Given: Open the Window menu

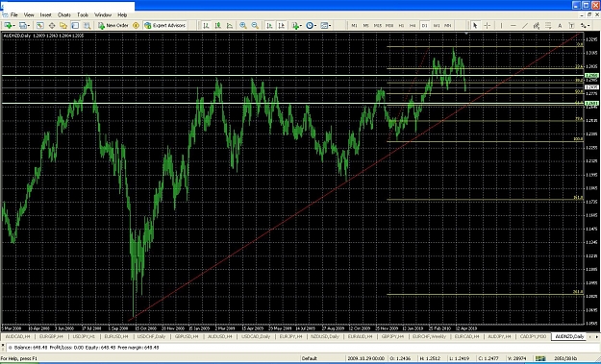Looking at the screenshot, I should (x=103, y=15).
